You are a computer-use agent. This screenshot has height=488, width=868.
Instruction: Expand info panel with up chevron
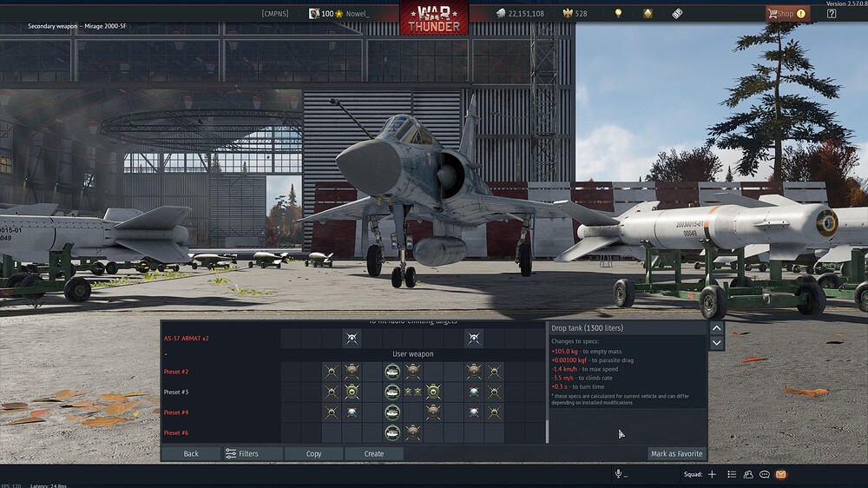716,328
